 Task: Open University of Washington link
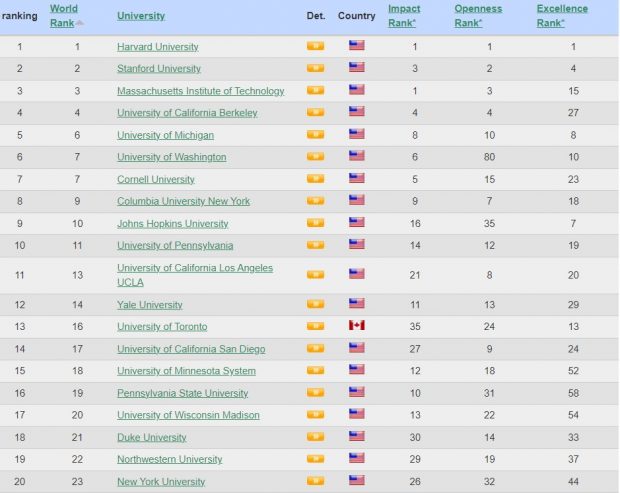point(172,157)
